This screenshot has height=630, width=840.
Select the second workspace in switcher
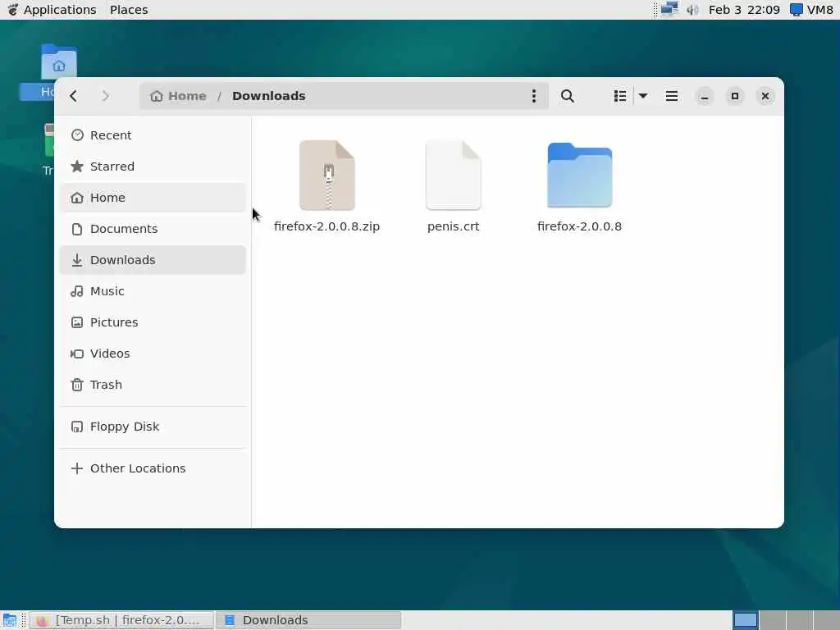click(x=773, y=620)
